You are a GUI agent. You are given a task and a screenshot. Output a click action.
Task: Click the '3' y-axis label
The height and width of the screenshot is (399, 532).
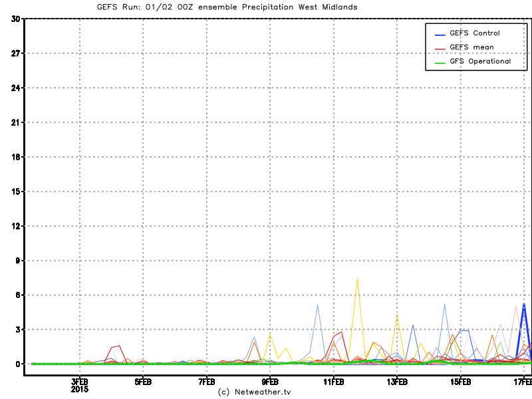(18, 329)
